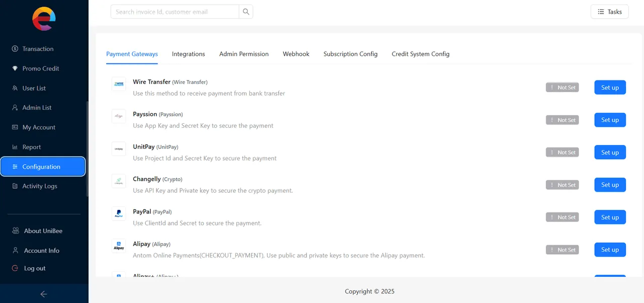
Task: Set up the UnitPay gateway
Action: (610, 153)
